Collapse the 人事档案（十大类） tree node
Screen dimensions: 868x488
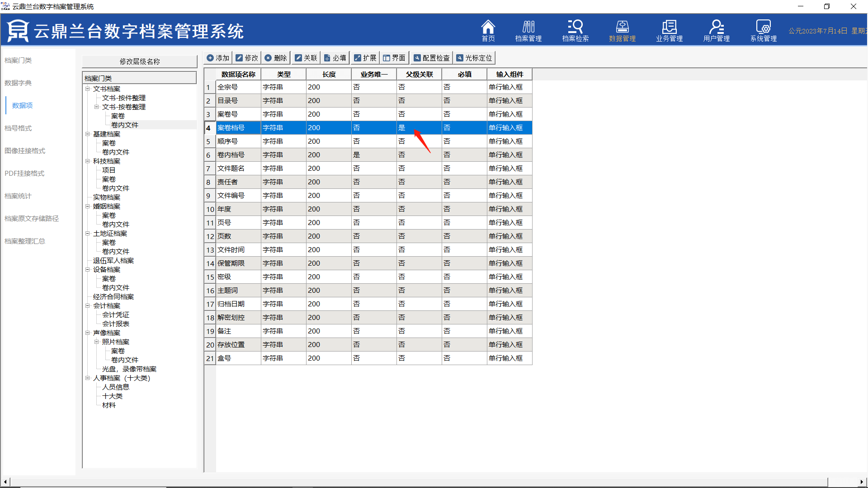coord(88,378)
